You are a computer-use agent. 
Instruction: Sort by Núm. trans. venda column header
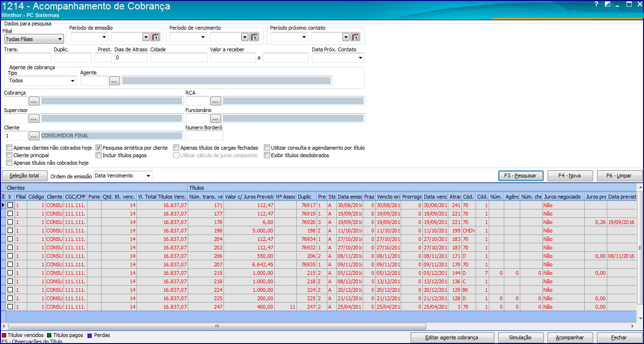[206, 197]
